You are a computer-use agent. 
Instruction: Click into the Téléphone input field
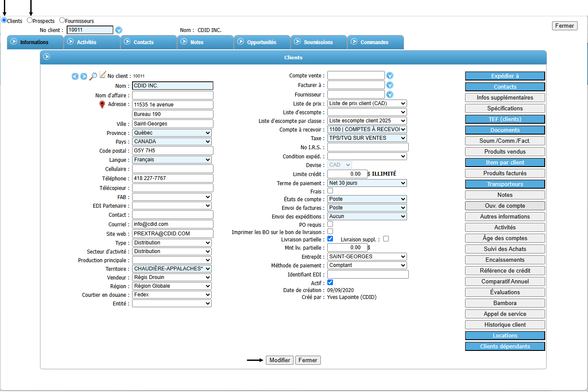172,178
